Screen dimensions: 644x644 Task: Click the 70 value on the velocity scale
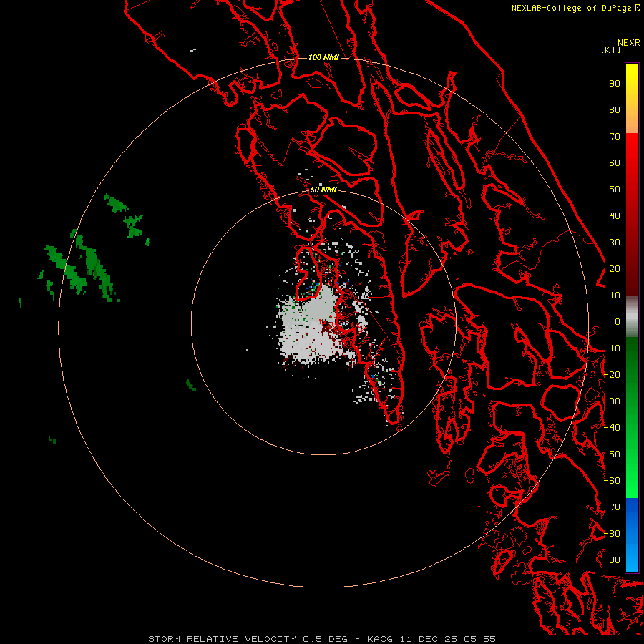[615, 137]
